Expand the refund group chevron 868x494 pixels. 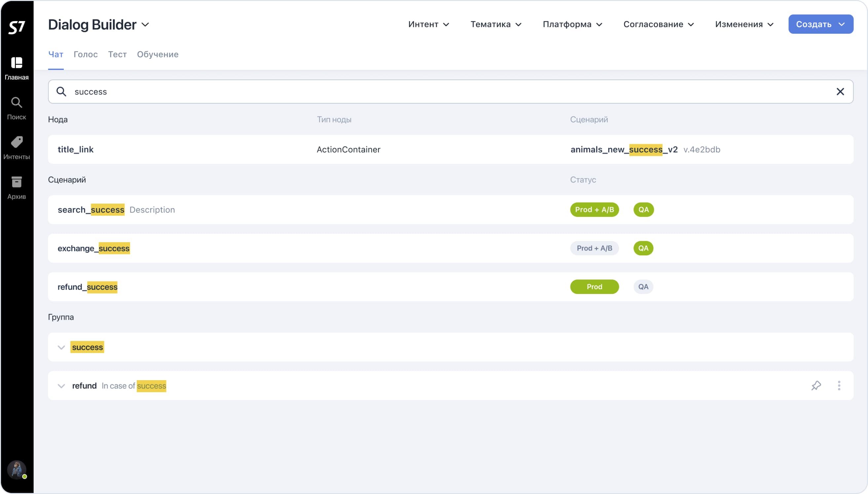coord(61,386)
